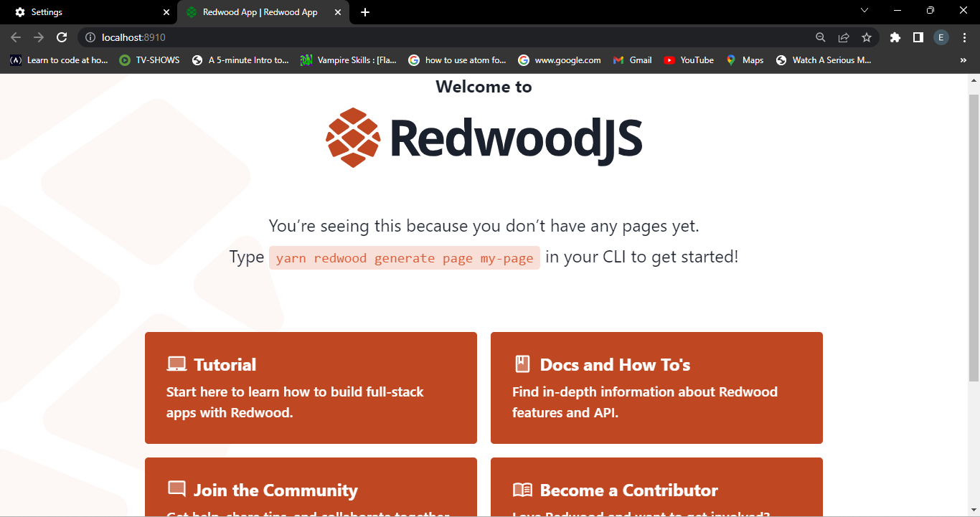Click the browser forward arrow
The width and height of the screenshot is (980, 517).
39,37
